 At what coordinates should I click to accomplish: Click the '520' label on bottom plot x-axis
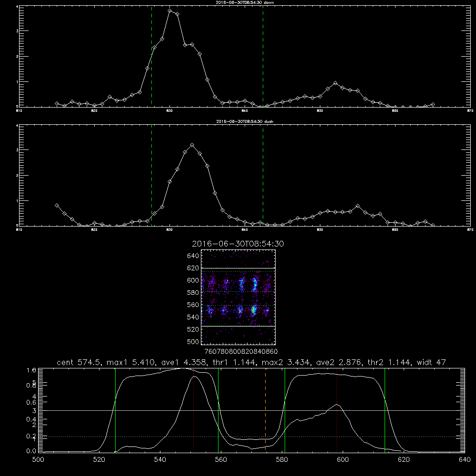(99, 460)
